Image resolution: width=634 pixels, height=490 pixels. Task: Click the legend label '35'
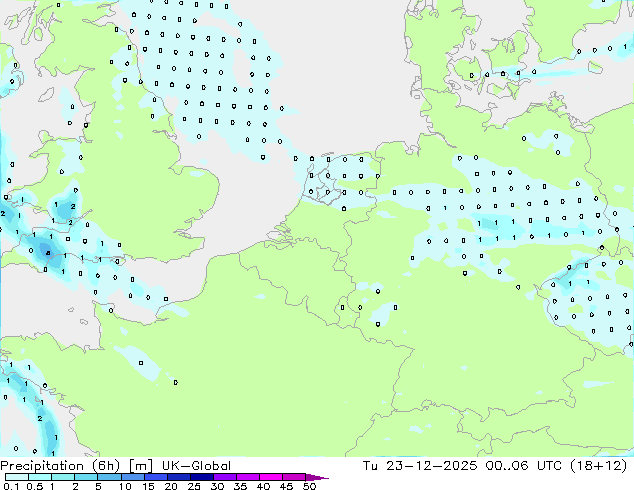240,486
